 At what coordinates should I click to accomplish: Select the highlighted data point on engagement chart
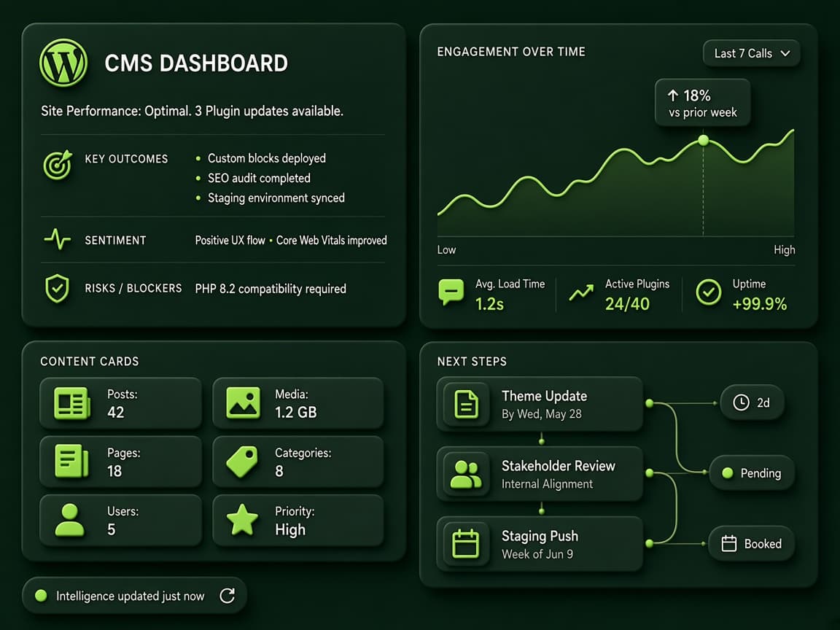[x=704, y=140]
